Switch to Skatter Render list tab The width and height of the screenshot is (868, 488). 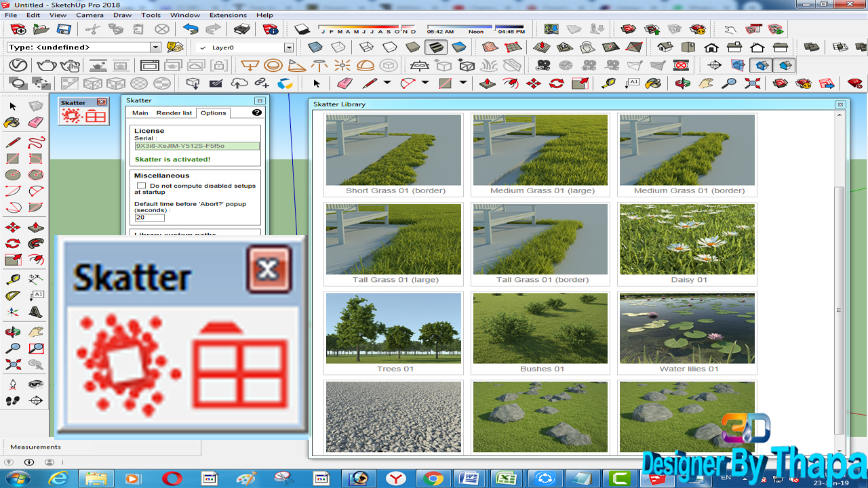point(174,113)
